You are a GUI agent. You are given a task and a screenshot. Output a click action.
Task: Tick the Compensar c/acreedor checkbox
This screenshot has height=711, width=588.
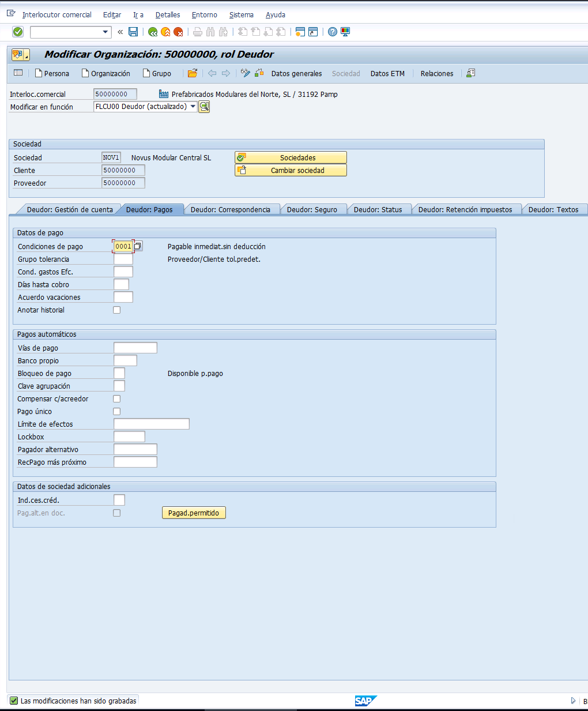tap(117, 399)
